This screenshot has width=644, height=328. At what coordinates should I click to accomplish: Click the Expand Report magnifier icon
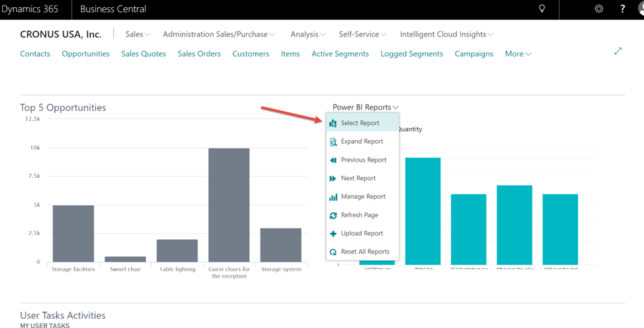pos(333,141)
